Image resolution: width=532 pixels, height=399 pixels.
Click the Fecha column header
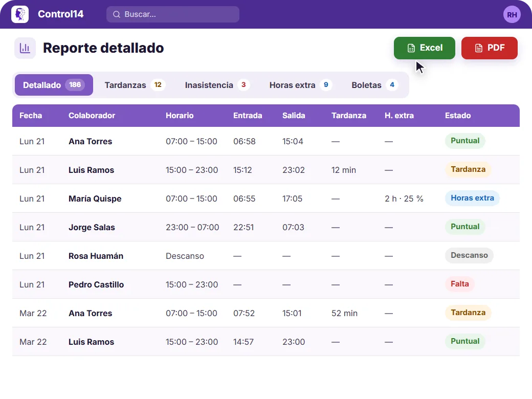click(x=31, y=116)
